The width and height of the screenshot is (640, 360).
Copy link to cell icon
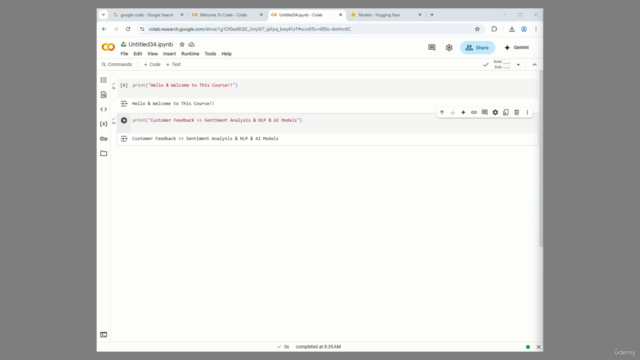[x=474, y=112]
